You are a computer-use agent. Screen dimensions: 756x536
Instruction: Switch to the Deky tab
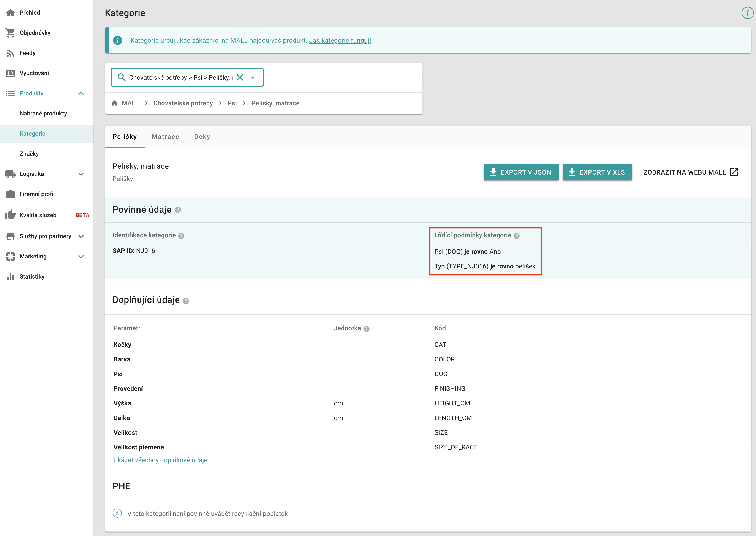202,137
